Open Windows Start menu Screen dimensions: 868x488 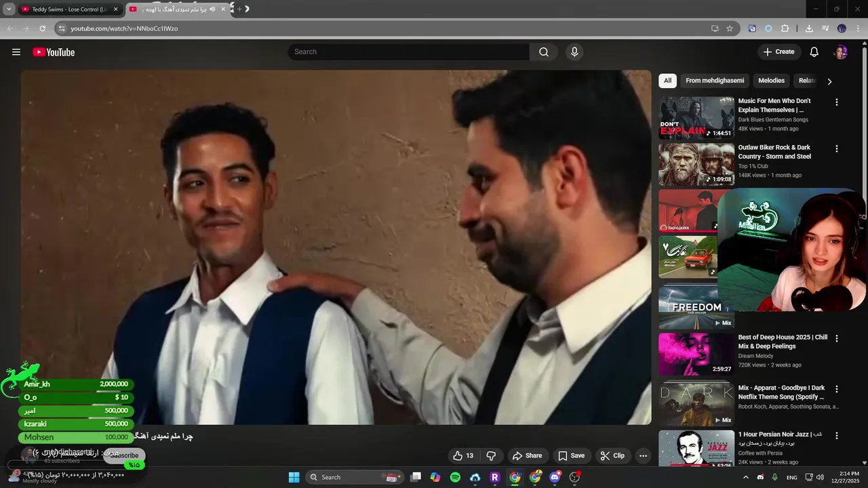294,477
